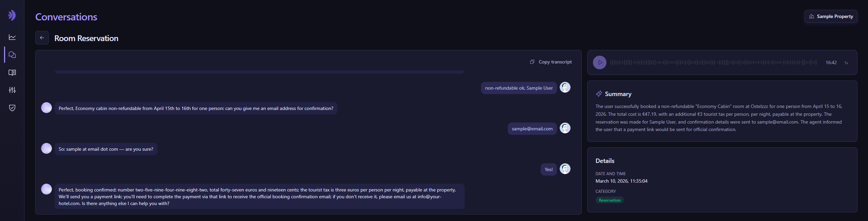868x221 pixels.
Task: Open the knowledge base book icon
Action: pyautogui.click(x=12, y=73)
